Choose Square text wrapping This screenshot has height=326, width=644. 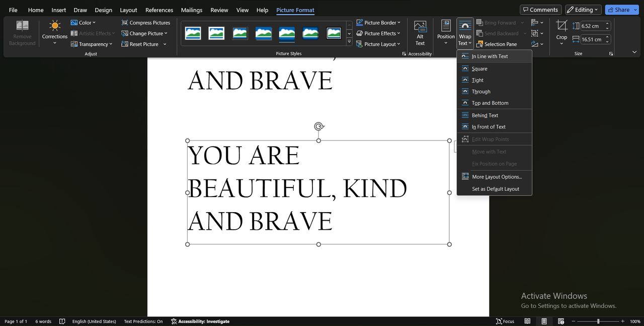click(495, 69)
